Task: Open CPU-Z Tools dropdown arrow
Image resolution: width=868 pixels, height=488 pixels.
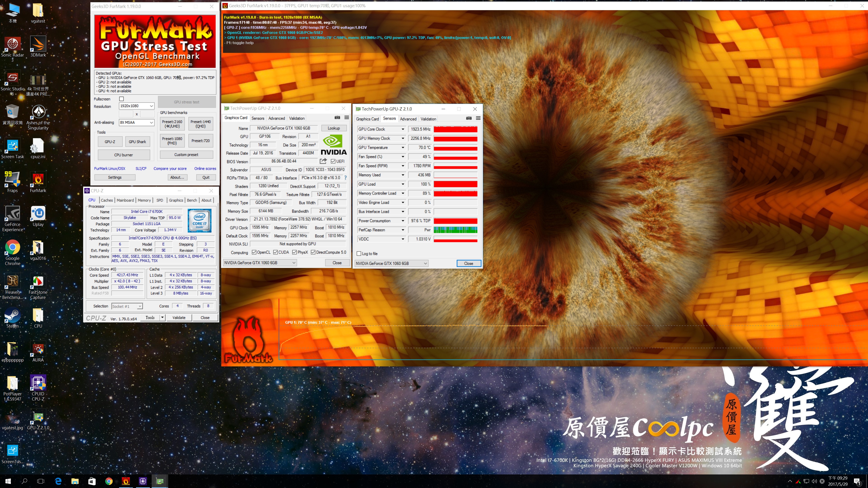Action: coord(163,317)
